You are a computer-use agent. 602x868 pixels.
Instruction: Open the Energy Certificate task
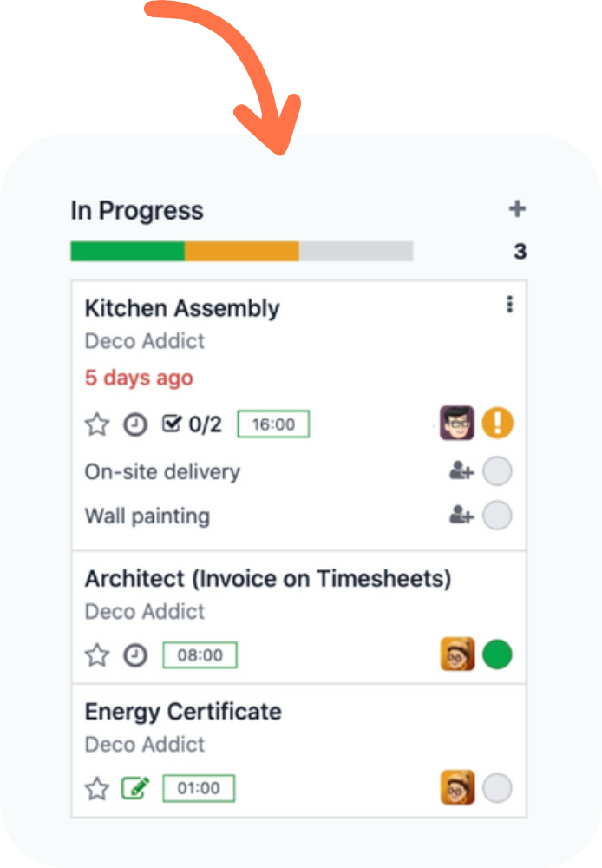(183, 712)
